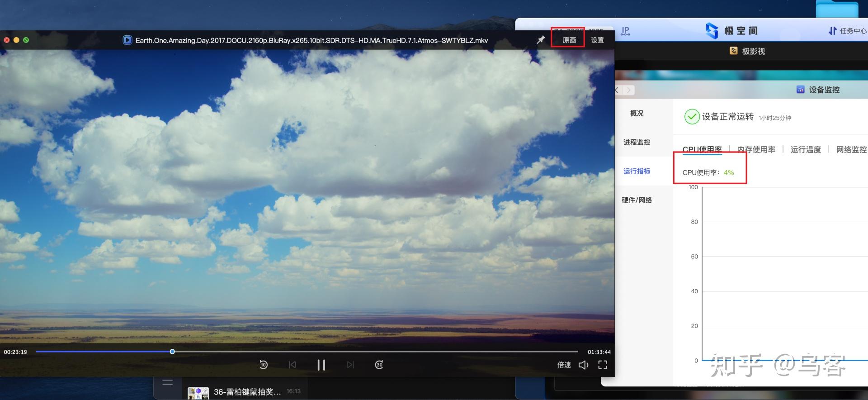The image size is (868, 400).
Task: Click the 36-雷柏键鼠抽奖… list title
Action: (247, 392)
